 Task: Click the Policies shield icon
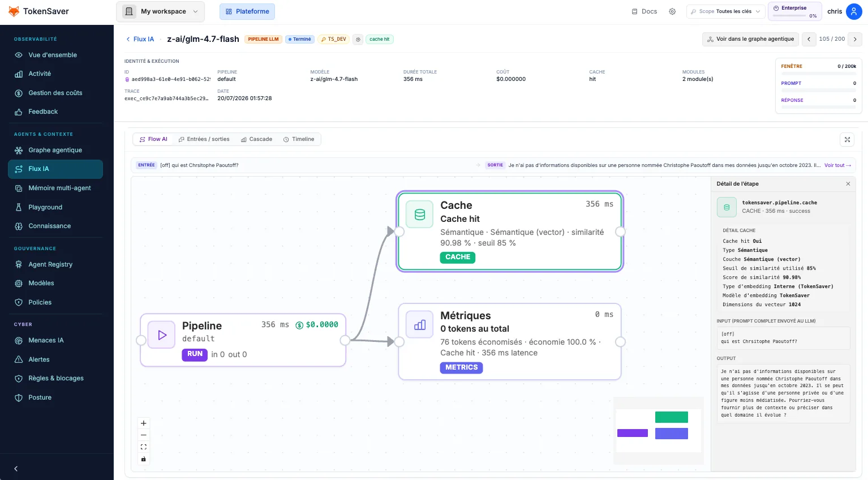coord(19,302)
